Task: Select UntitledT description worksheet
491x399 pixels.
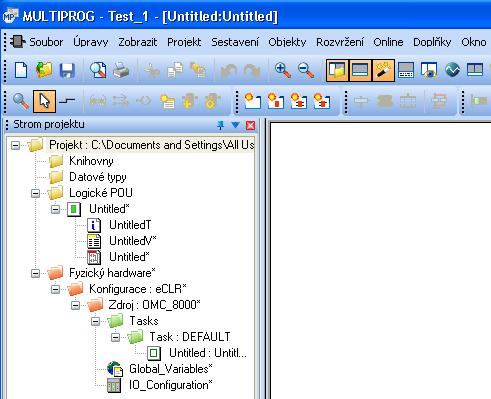Action: tap(130, 225)
